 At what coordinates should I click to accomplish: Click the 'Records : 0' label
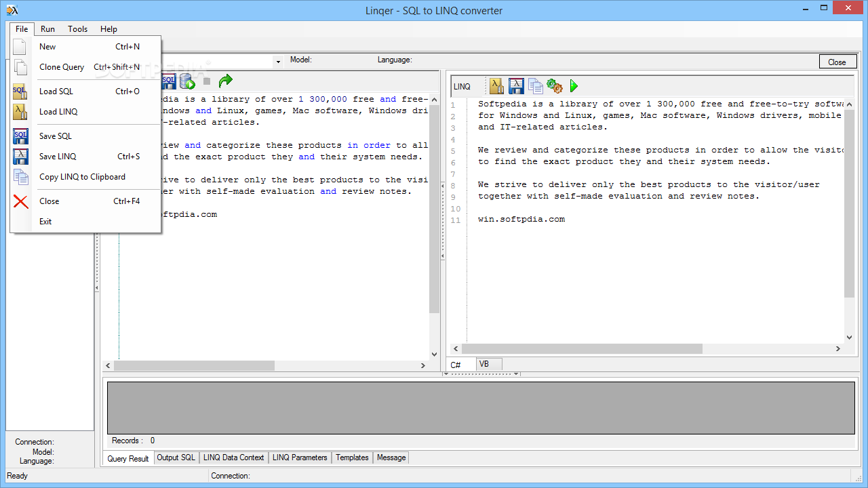point(133,441)
